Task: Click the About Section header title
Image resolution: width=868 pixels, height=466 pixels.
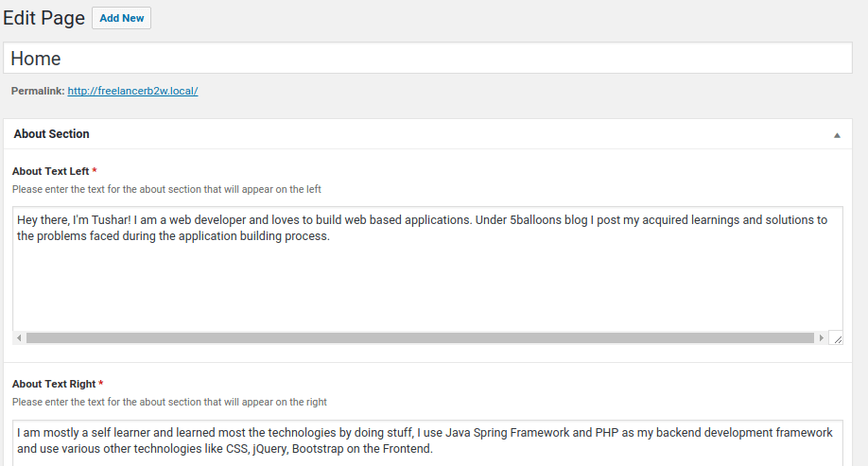Action: [52, 134]
